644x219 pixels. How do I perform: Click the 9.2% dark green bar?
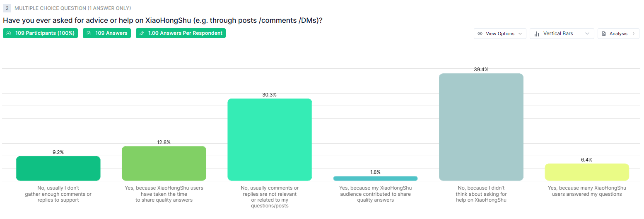(x=58, y=168)
